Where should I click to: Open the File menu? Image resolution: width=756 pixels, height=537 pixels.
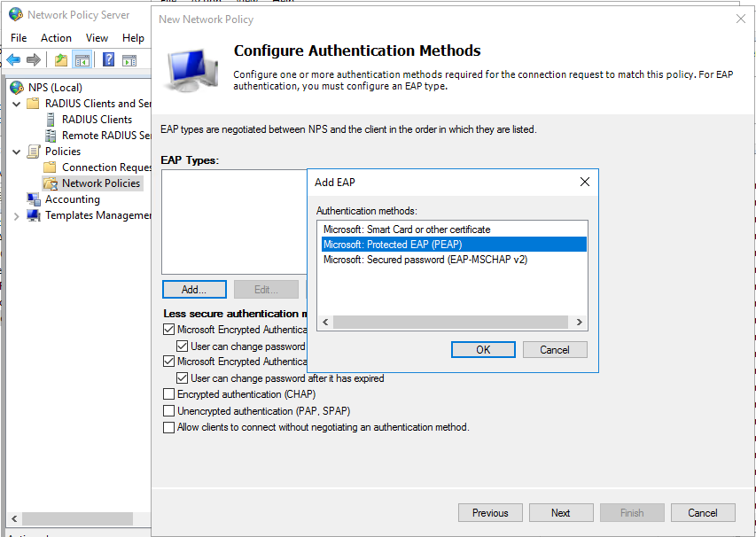click(x=19, y=38)
